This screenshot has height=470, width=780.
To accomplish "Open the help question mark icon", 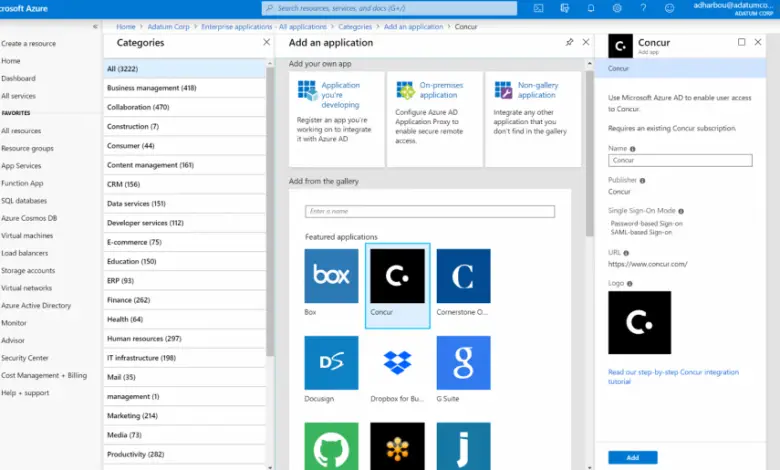I will point(643,8).
